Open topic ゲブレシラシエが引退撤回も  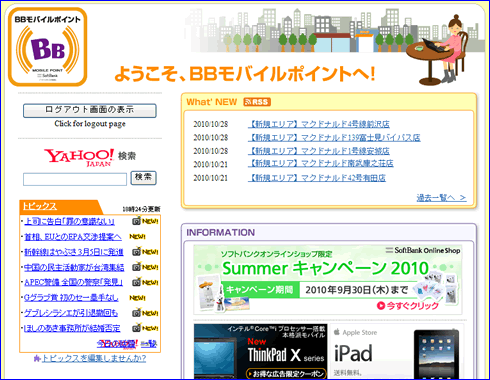(x=71, y=313)
